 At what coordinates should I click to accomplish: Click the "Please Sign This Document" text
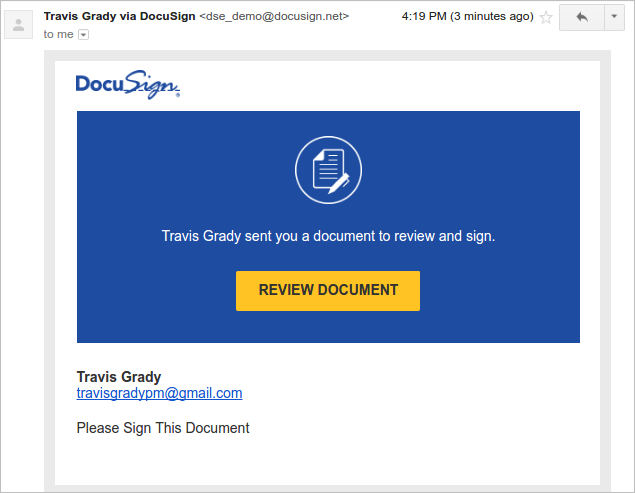tap(163, 428)
